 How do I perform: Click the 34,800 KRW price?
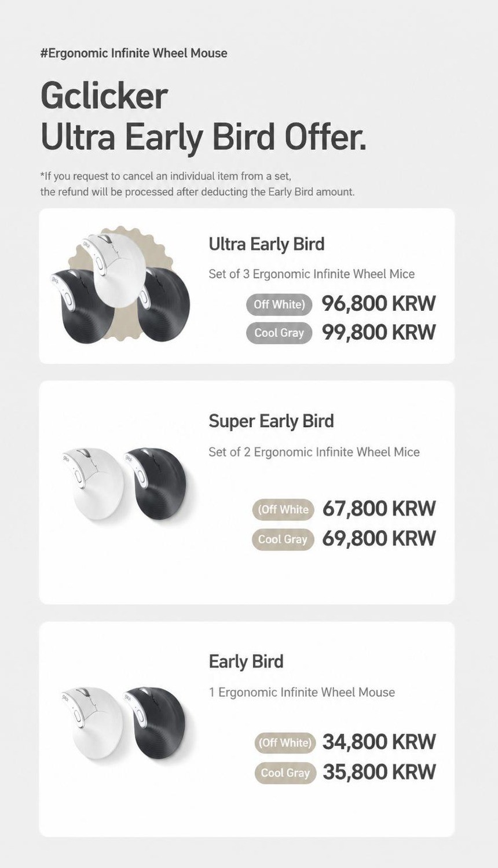point(379,742)
